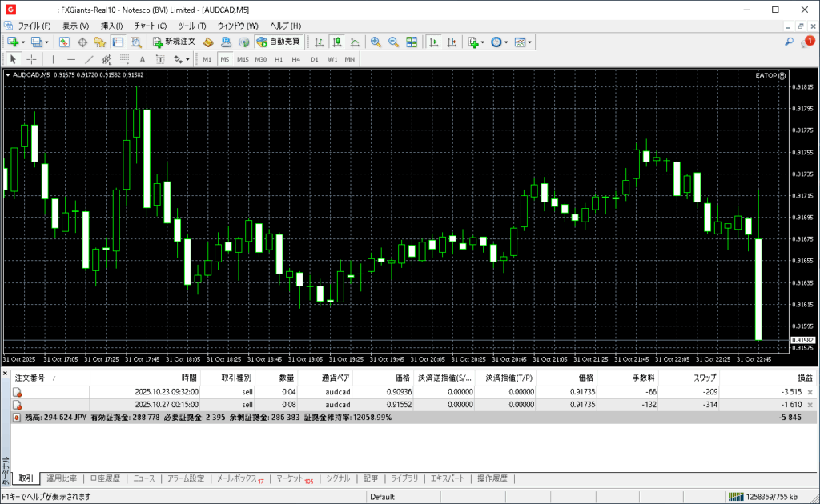This screenshot has width=820, height=504.
Task: Toggle chart auto scroll to latest bar
Action: tap(433, 42)
